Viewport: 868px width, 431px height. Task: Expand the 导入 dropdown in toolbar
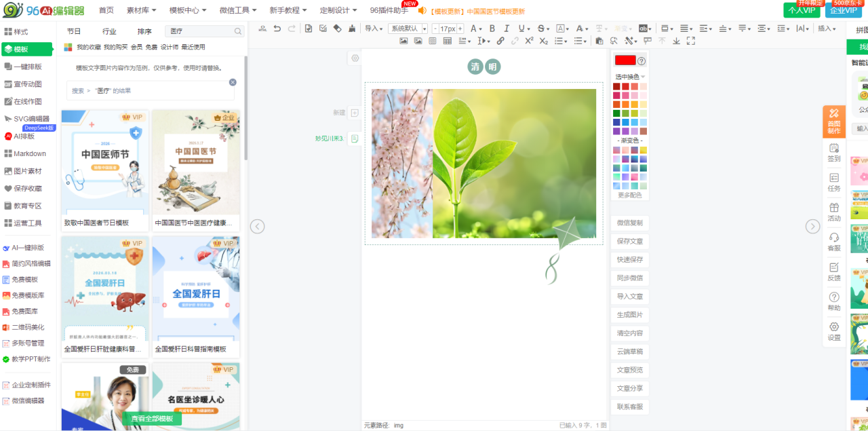(374, 29)
